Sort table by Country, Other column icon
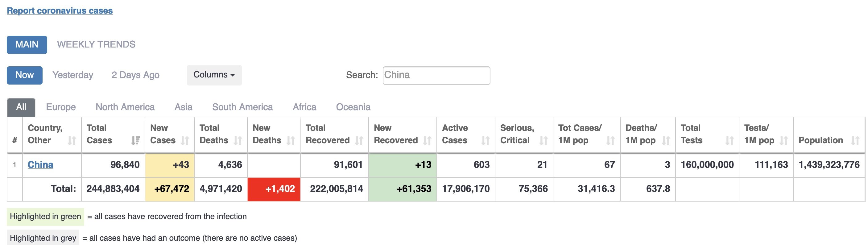This screenshot has height=245, width=868. pos(72,140)
